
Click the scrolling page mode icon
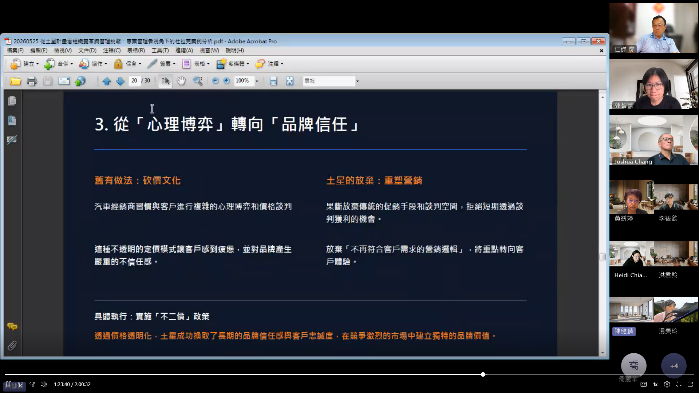coord(273,81)
